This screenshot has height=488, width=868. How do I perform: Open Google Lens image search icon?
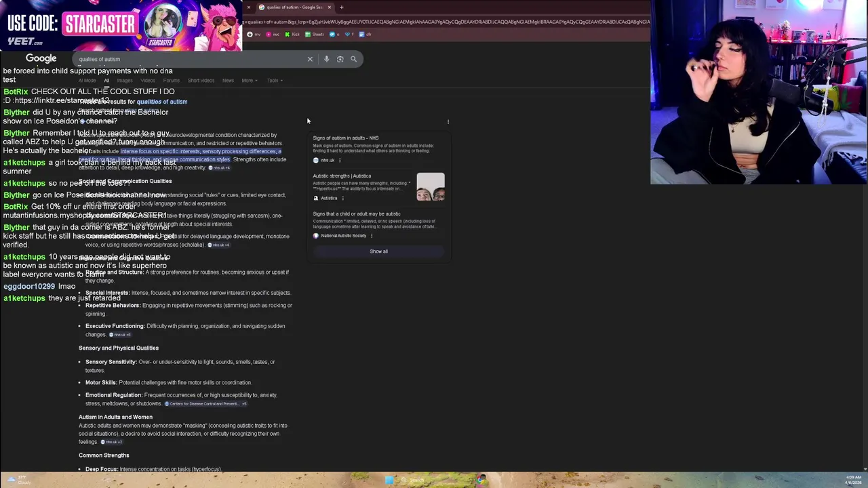tap(340, 59)
